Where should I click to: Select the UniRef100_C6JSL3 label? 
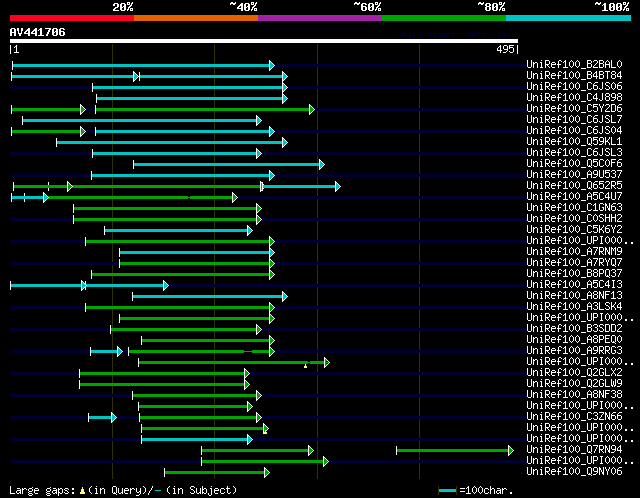pyautogui.click(x=574, y=153)
